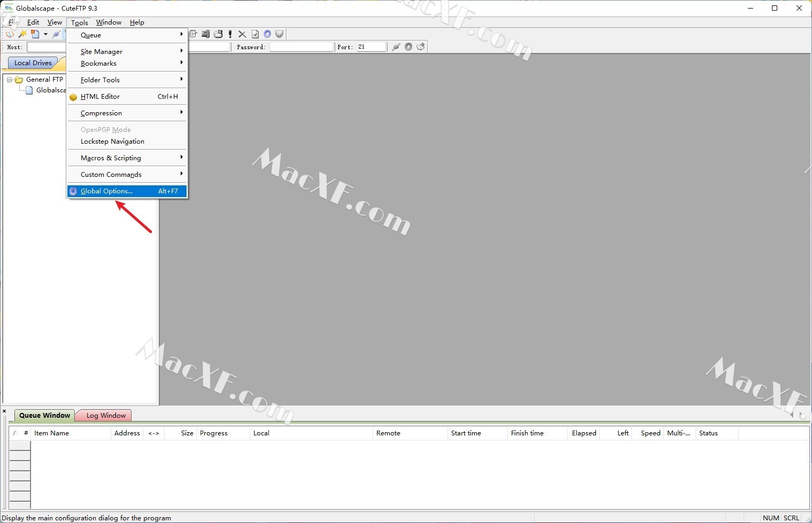Click the Properties checkmark page icon
This screenshot has height=523, width=812.
pos(255,34)
